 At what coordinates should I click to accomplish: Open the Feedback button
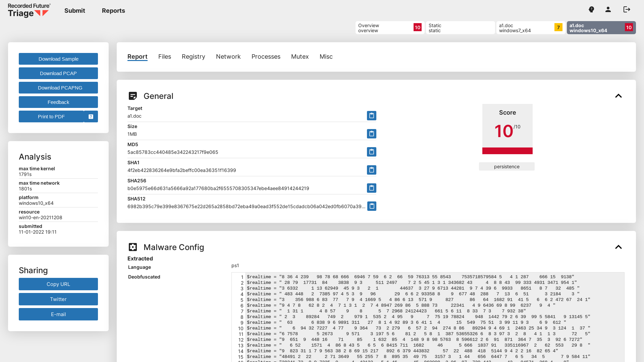point(58,102)
